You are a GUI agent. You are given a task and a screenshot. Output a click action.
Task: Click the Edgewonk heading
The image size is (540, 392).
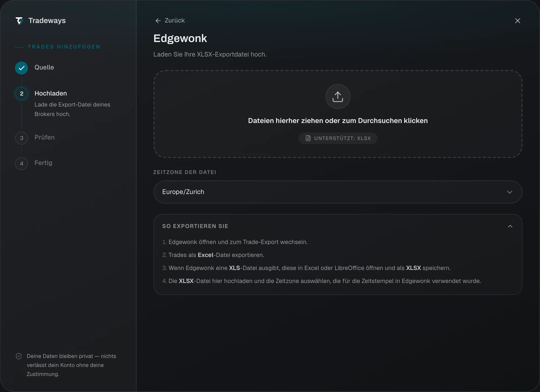[x=180, y=38]
